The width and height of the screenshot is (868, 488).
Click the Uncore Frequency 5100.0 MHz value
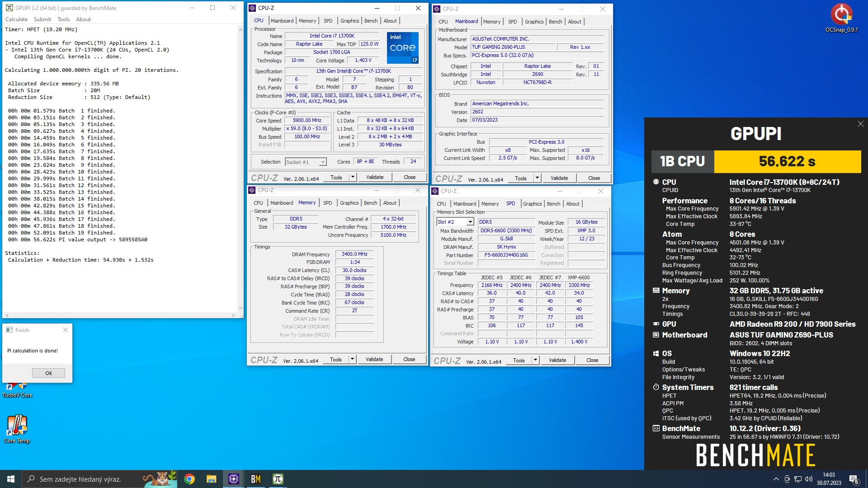click(x=393, y=235)
